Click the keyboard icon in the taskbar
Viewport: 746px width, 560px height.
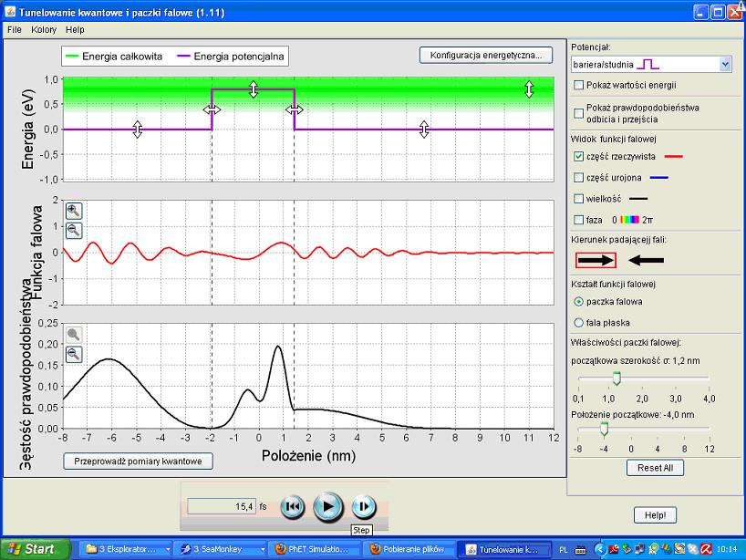pos(580,550)
